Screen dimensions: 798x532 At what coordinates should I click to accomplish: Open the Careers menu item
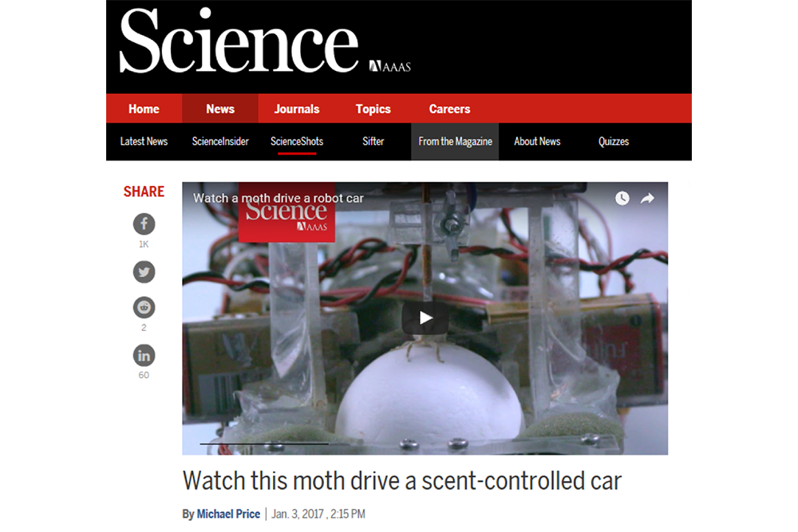(449, 108)
